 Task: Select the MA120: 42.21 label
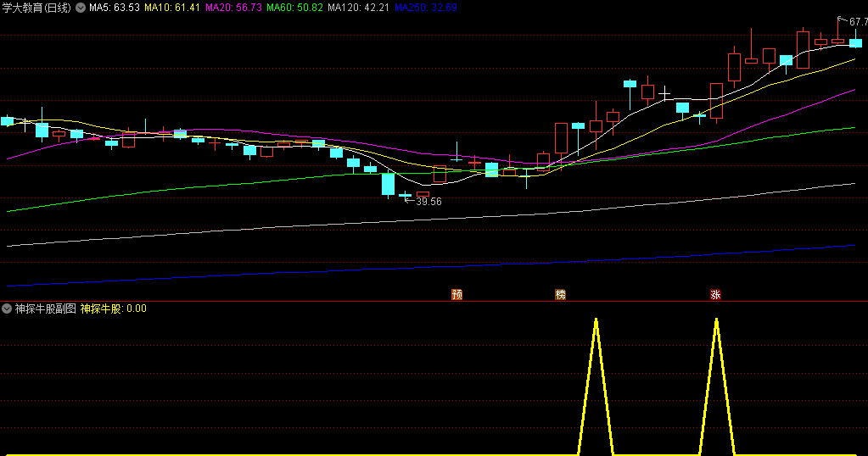358,8
